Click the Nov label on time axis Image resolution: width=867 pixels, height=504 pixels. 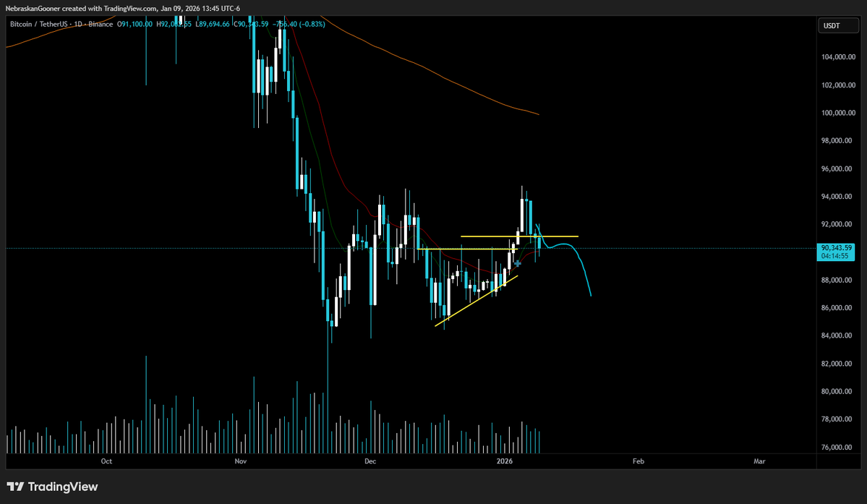(x=241, y=461)
